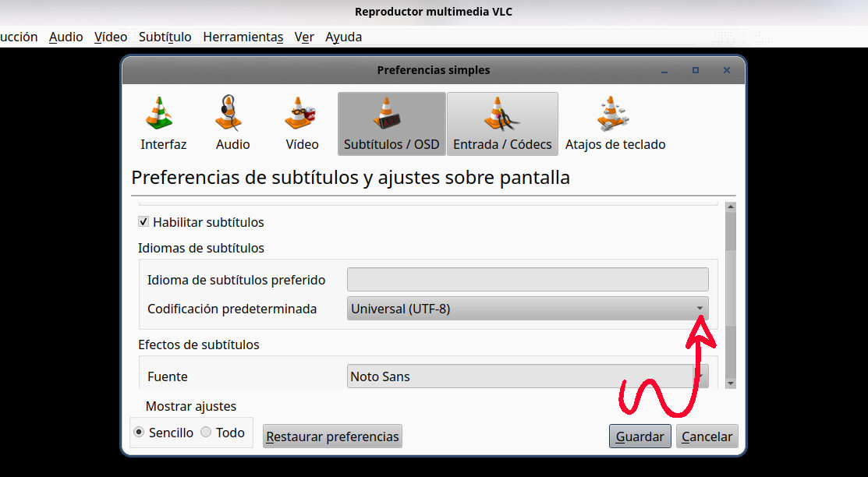This screenshot has height=477, width=868.
Task: Select the Subtítulos / OSD category icon
Action: coord(391,123)
